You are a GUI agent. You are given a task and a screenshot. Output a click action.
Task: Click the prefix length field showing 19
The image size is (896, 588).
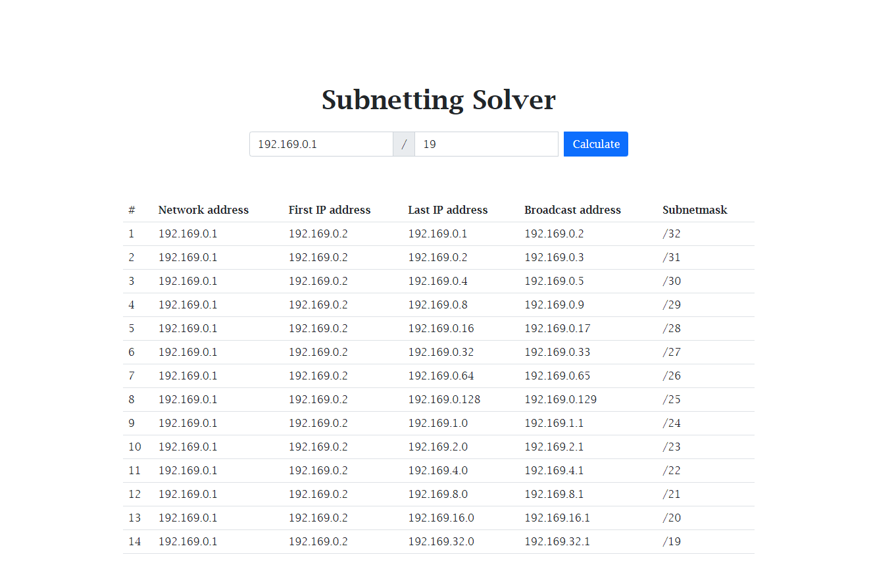486,144
